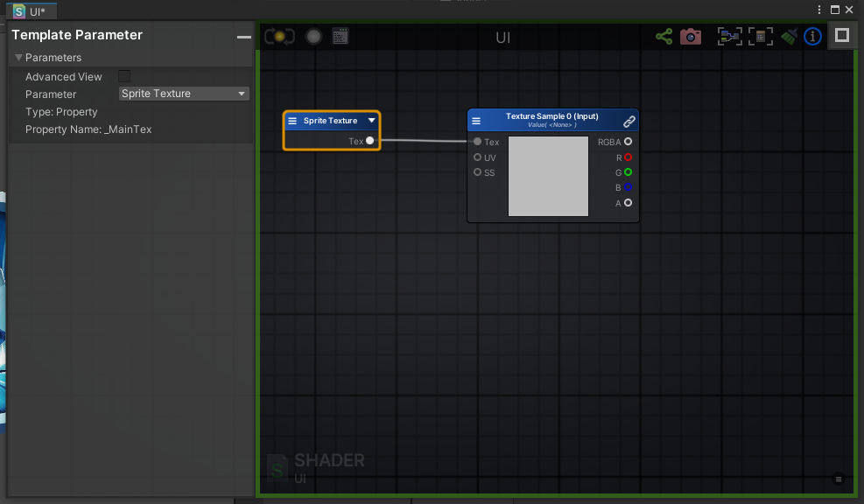
Task: Click the focus on selection node icon
Action: 729,37
